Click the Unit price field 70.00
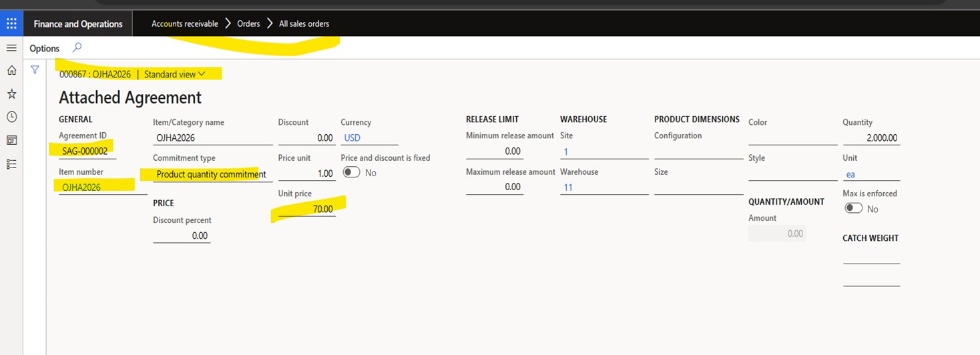This screenshot has width=980, height=355. tap(306, 209)
